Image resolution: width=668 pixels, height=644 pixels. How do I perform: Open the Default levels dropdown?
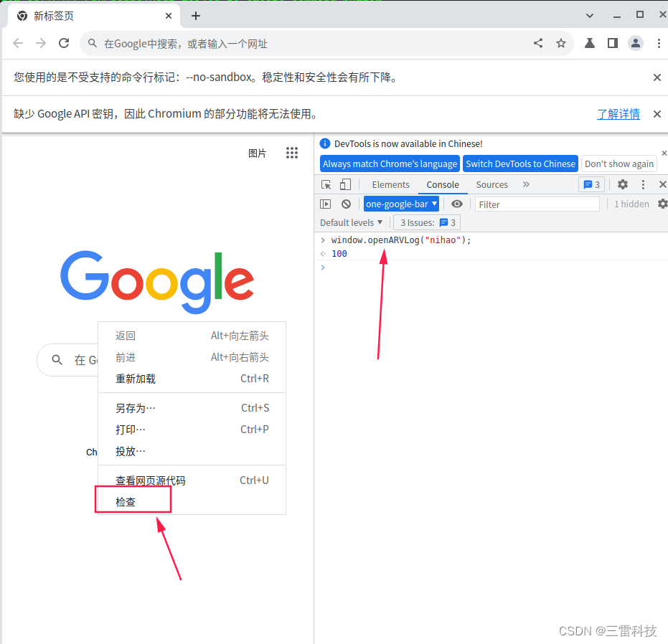pos(351,222)
